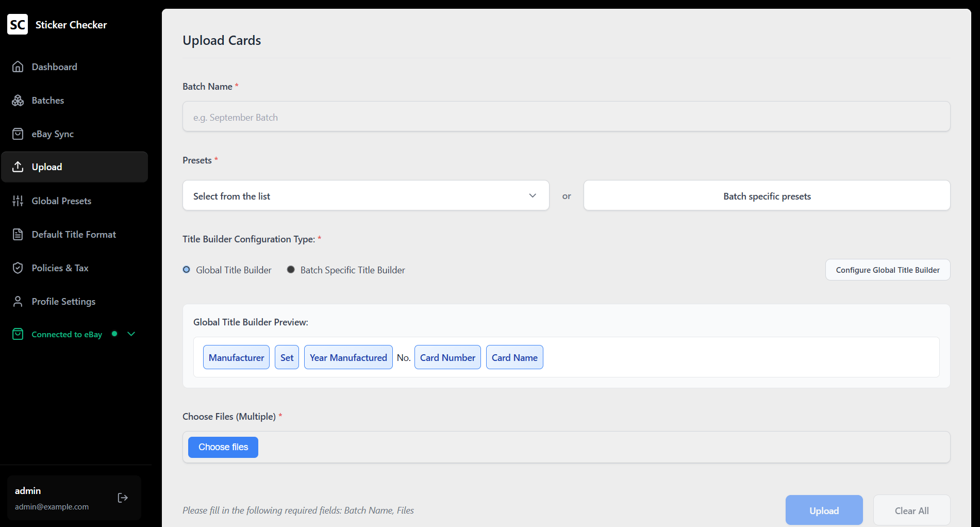Click the Manufacturer title tag
The image size is (980, 527).
(236, 357)
